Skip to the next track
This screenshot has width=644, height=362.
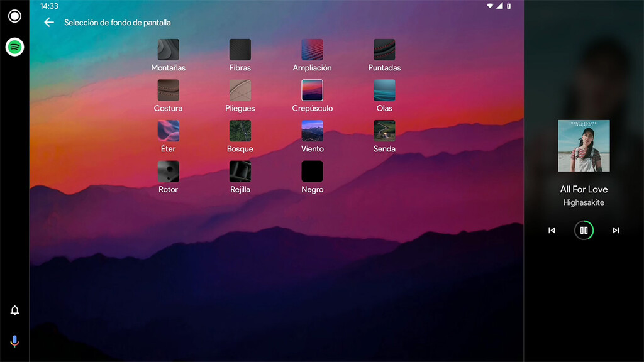click(616, 230)
